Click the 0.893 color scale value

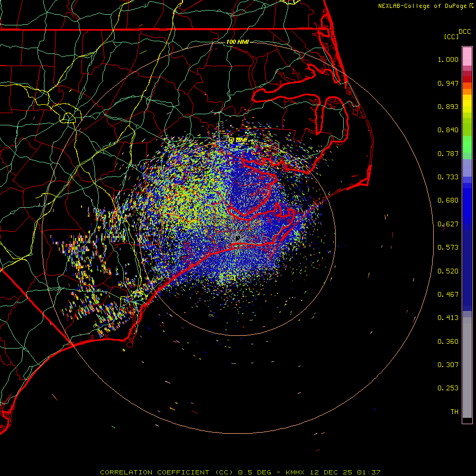pyautogui.click(x=448, y=106)
